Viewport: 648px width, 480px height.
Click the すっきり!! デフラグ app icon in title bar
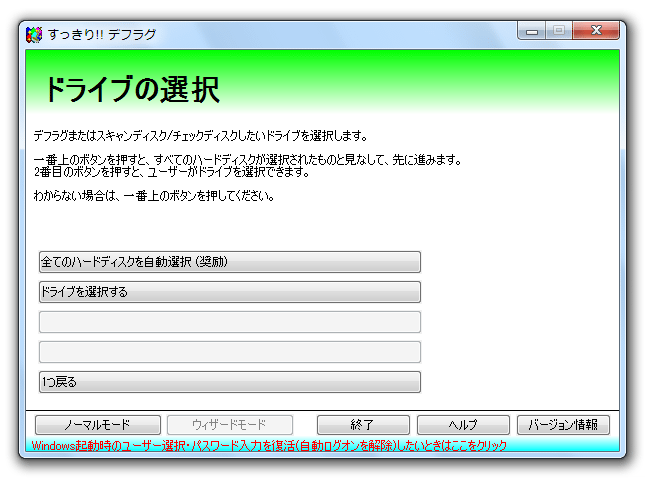coord(34,35)
